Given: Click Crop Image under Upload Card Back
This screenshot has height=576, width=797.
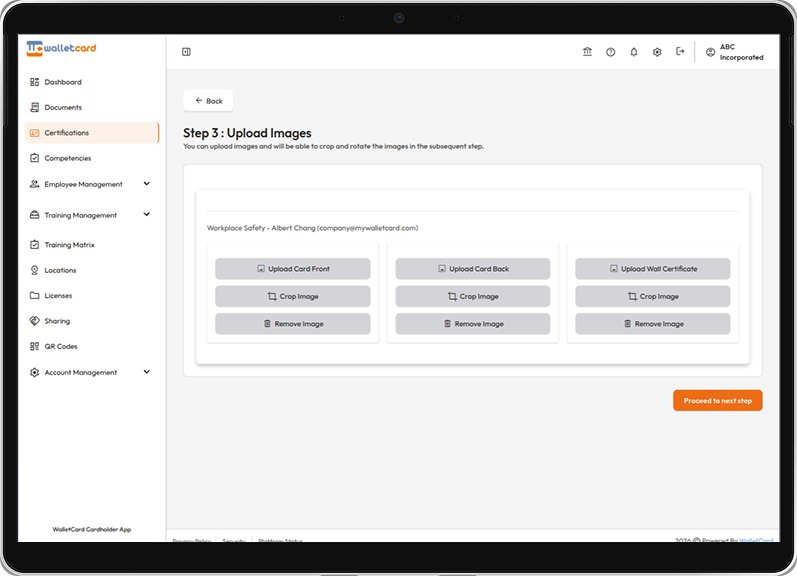Looking at the screenshot, I should click(x=473, y=296).
